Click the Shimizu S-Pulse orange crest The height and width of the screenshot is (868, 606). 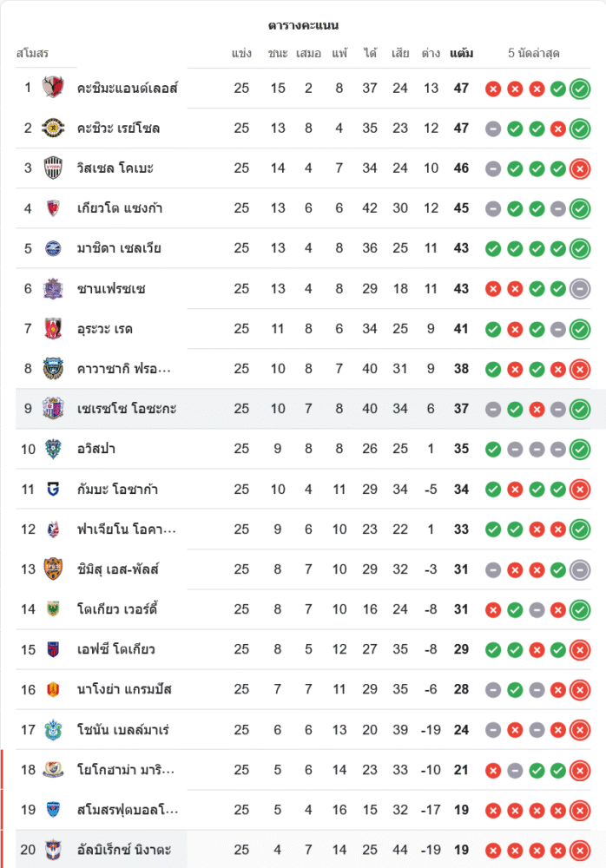pos(54,569)
